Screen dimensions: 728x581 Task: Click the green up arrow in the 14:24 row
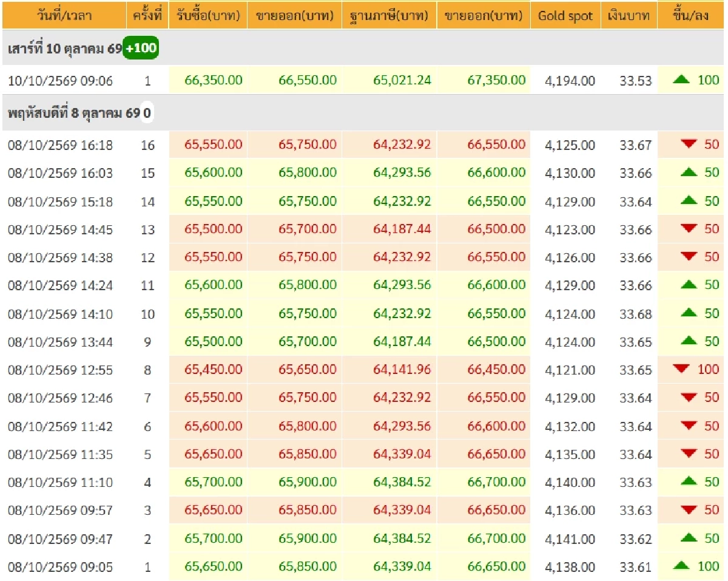(689, 285)
